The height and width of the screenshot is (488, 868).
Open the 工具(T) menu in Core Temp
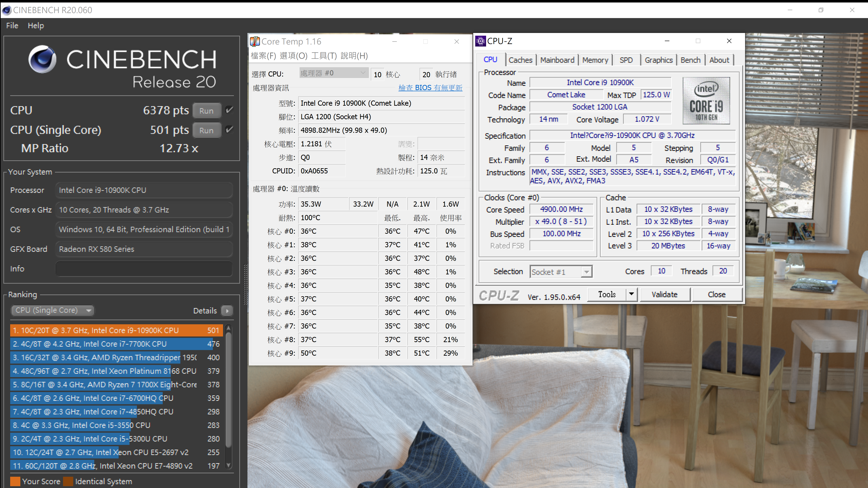pyautogui.click(x=324, y=56)
